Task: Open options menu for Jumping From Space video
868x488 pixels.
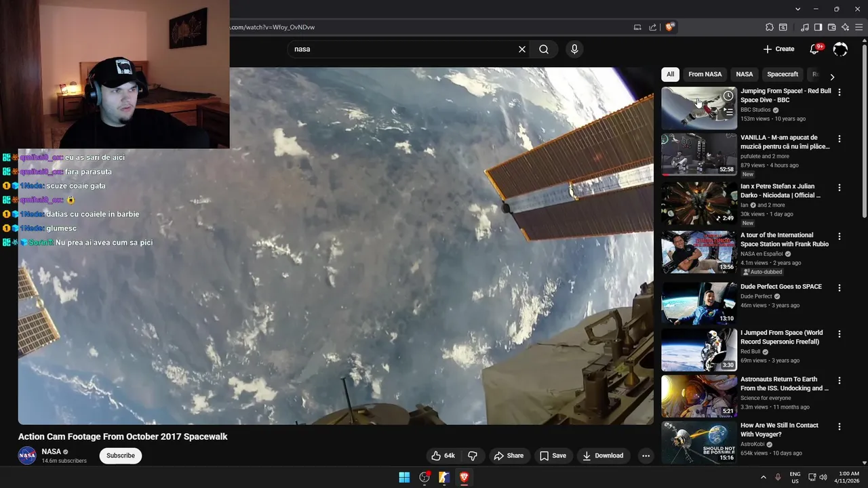Action: pos(840,92)
